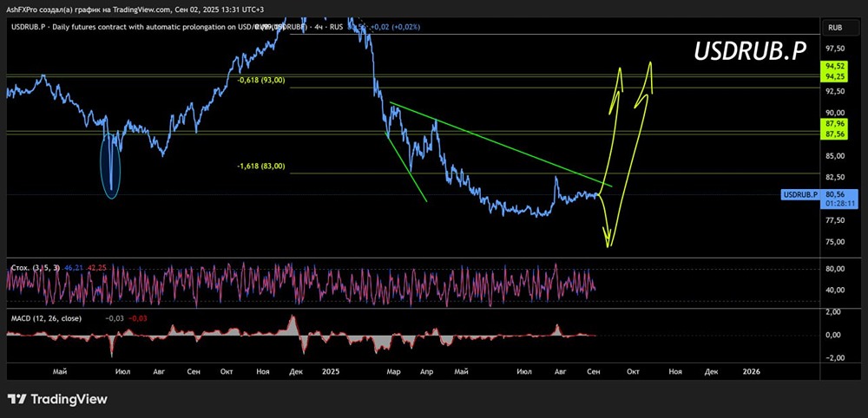Screen dimensions: 868x418
Task: Click the 87,56 highlighted price label
Action: (x=833, y=134)
